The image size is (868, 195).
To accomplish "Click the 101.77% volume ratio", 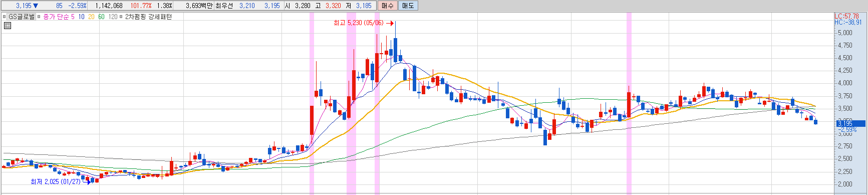I will 141,6.
